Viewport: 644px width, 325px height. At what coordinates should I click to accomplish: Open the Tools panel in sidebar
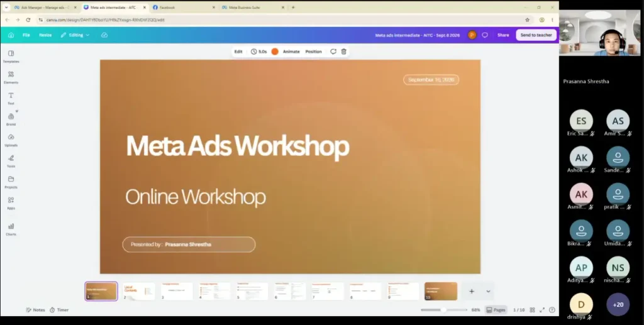(11, 161)
